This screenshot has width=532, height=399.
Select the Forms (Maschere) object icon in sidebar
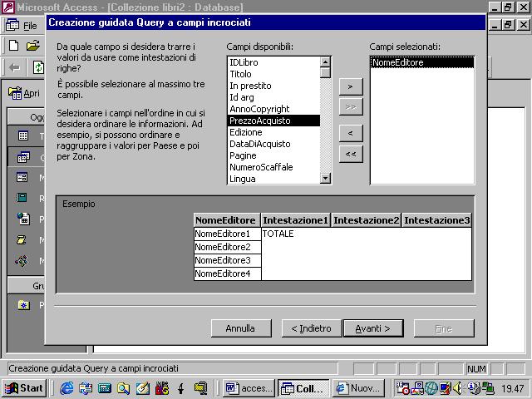22,177
